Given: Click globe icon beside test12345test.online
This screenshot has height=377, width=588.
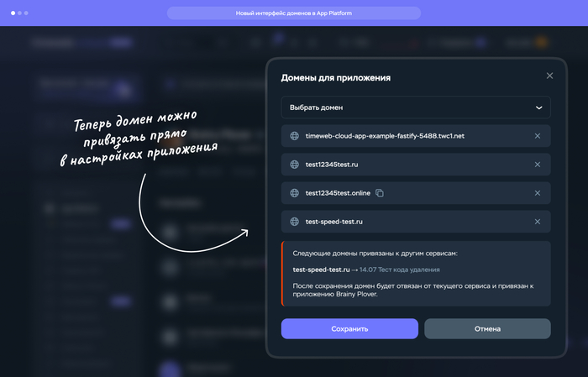Looking at the screenshot, I should 294,193.
